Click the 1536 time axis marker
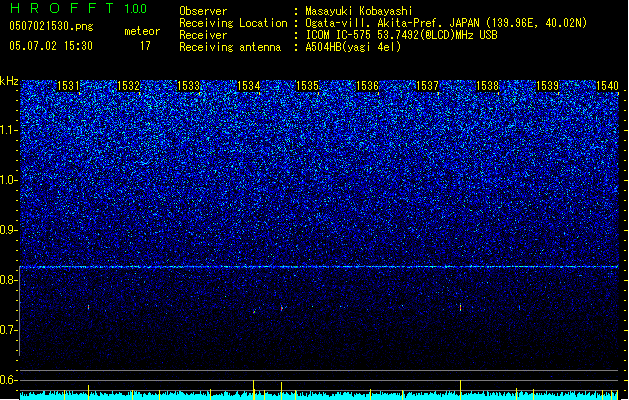 [x=367, y=86]
